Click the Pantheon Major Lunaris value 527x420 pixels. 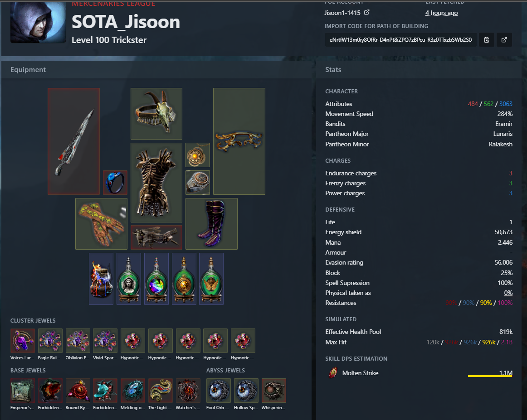tap(503, 134)
